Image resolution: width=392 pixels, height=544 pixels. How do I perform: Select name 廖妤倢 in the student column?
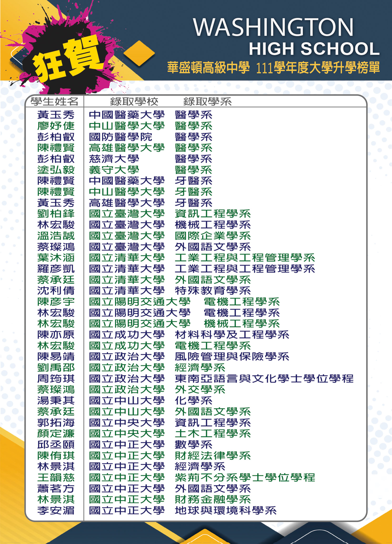(x=56, y=126)
